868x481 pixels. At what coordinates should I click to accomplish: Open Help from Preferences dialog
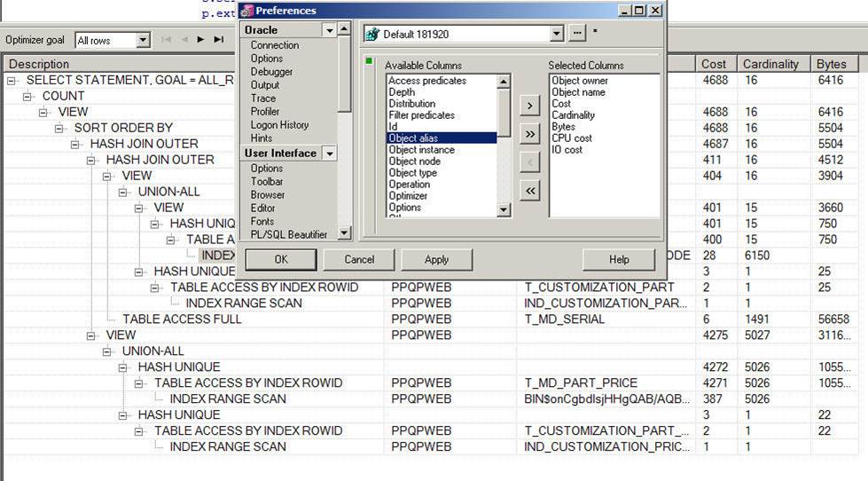point(619,259)
